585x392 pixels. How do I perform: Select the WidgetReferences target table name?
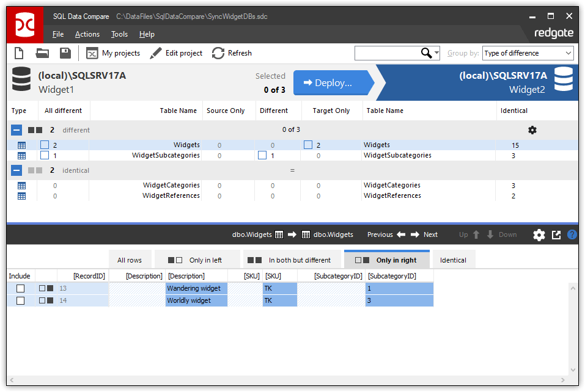[392, 195]
